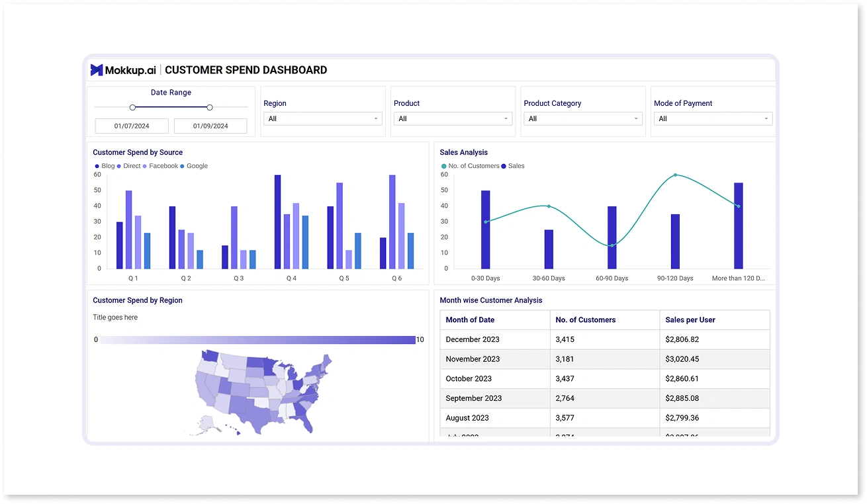Click the 3,577 customers cell
This screenshot has height=504, width=867.
tap(605, 418)
